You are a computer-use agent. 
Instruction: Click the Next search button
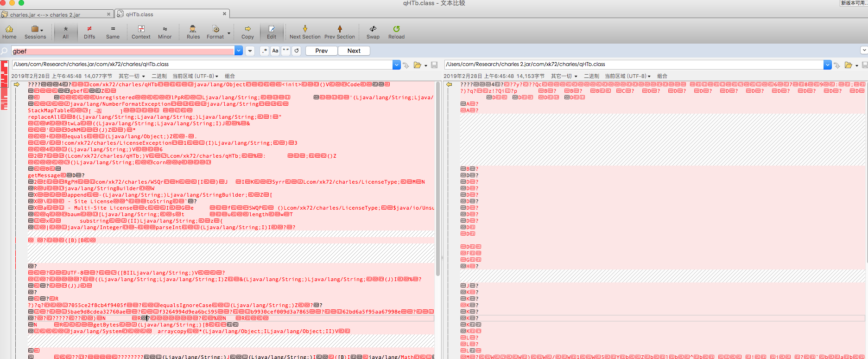[x=354, y=51]
